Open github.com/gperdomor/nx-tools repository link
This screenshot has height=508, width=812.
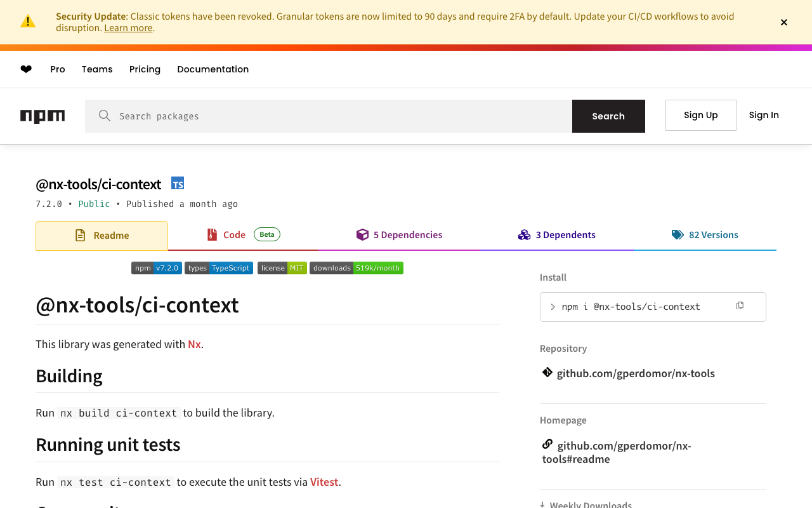pyautogui.click(x=636, y=373)
